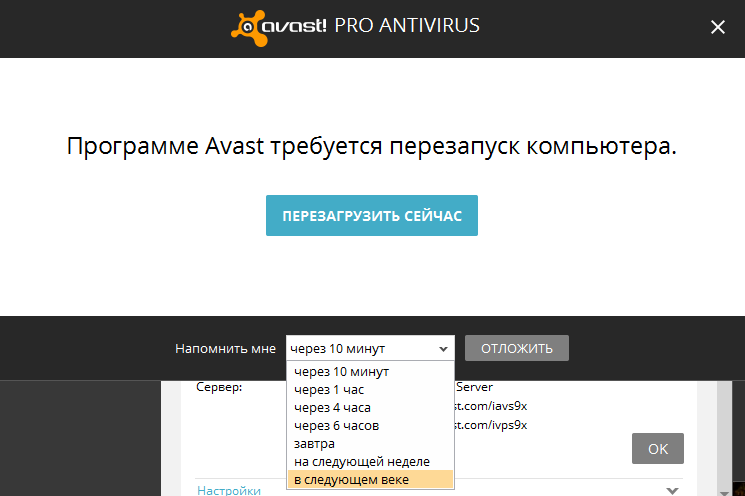Click the ПЕРЕЗАГРУЗИТЬ СЕЙЧАС button
This screenshot has width=745, height=496.
[372, 215]
